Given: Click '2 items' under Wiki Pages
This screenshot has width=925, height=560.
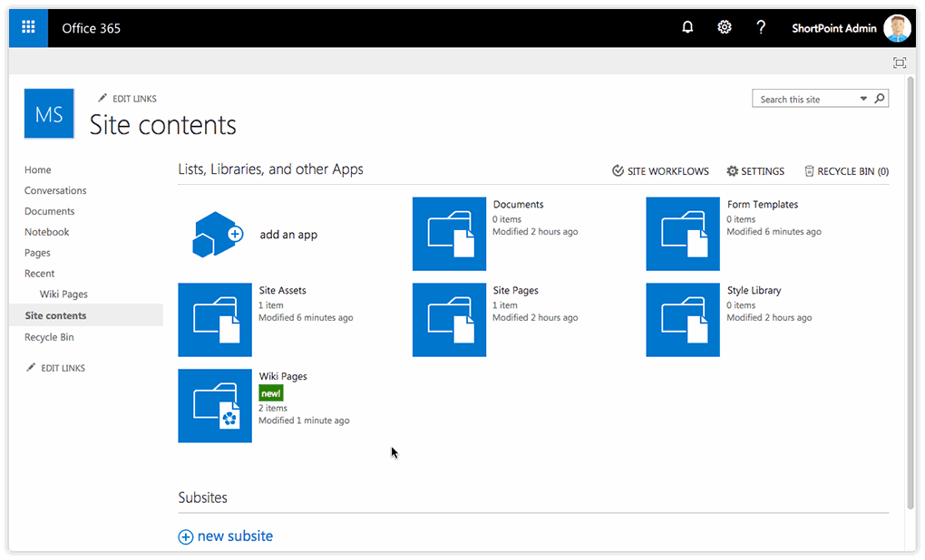Looking at the screenshot, I should pyautogui.click(x=273, y=408).
